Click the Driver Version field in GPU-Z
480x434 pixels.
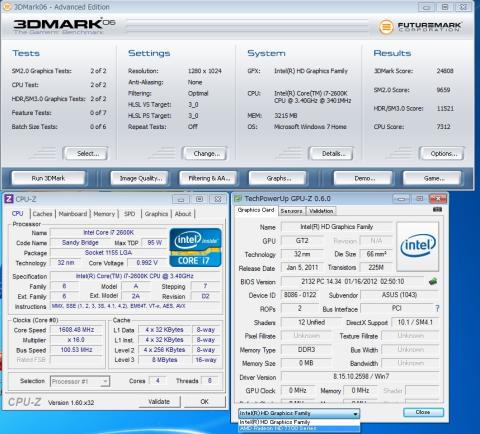pyautogui.click(x=361, y=377)
